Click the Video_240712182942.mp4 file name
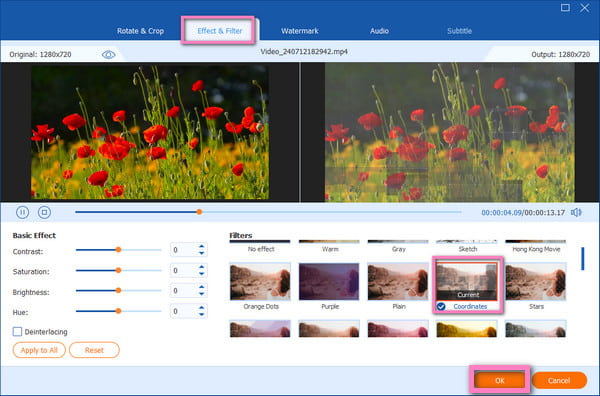Viewport: 600px width, 396px height. [x=304, y=52]
